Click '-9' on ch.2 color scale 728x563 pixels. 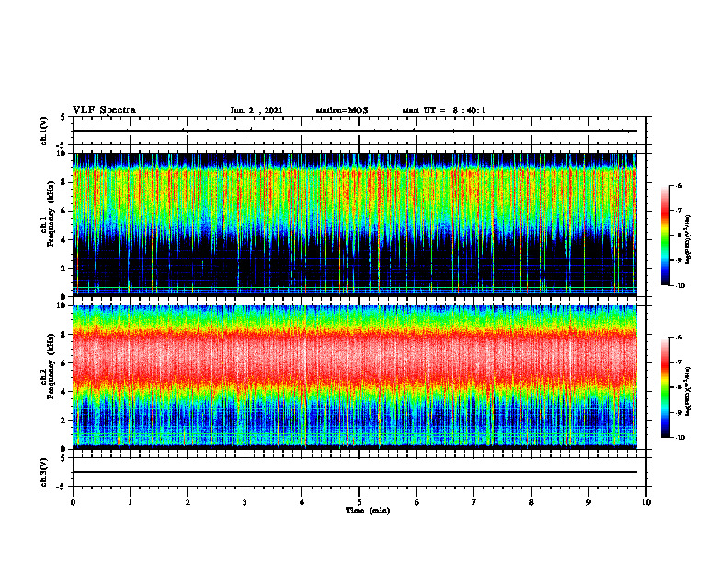tap(678, 412)
